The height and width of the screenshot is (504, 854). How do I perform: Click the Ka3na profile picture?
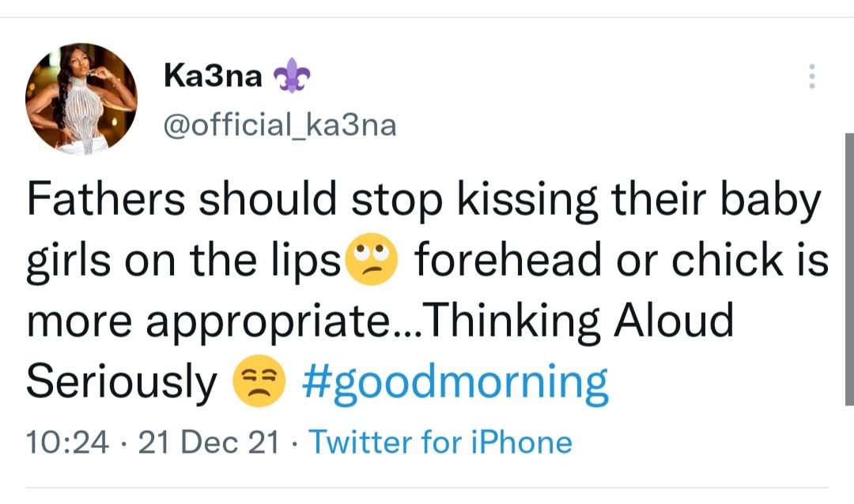click(x=81, y=99)
